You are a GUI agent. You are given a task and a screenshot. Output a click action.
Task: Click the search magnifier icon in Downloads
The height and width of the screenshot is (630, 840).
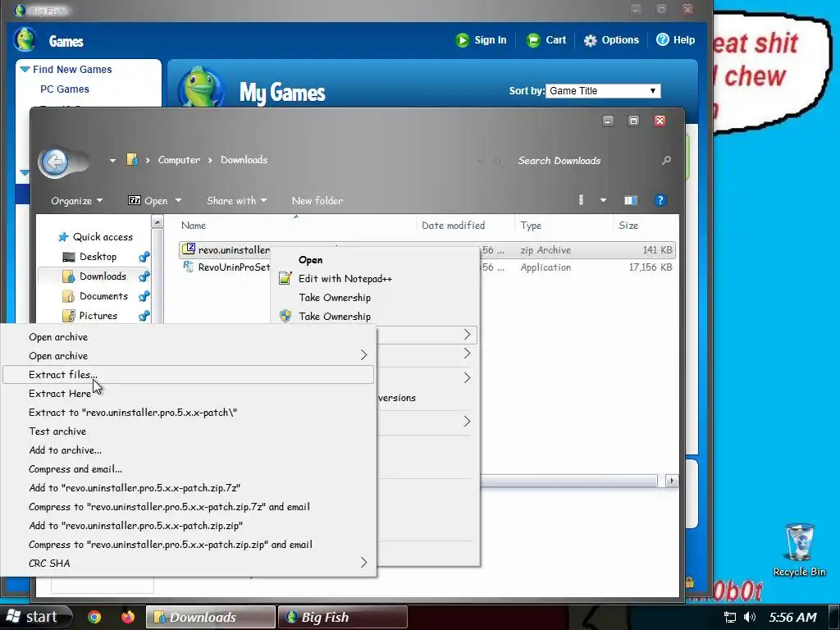point(666,160)
